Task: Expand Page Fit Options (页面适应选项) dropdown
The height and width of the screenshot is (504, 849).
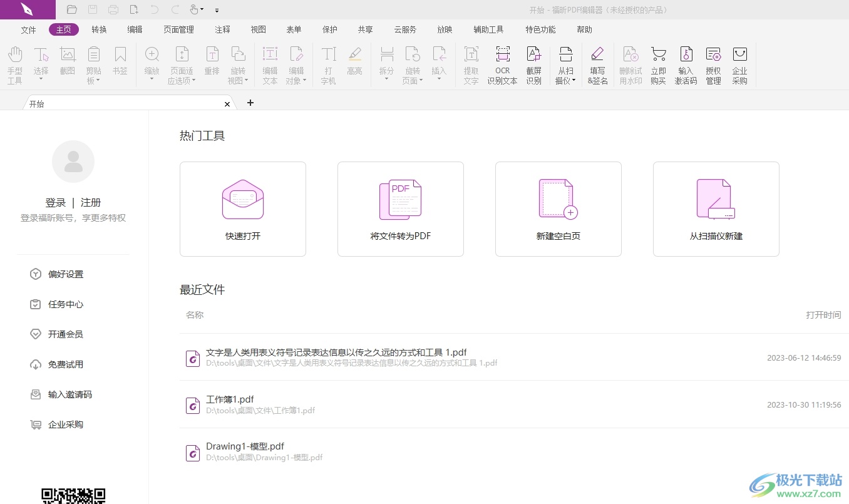Action: 193,80
